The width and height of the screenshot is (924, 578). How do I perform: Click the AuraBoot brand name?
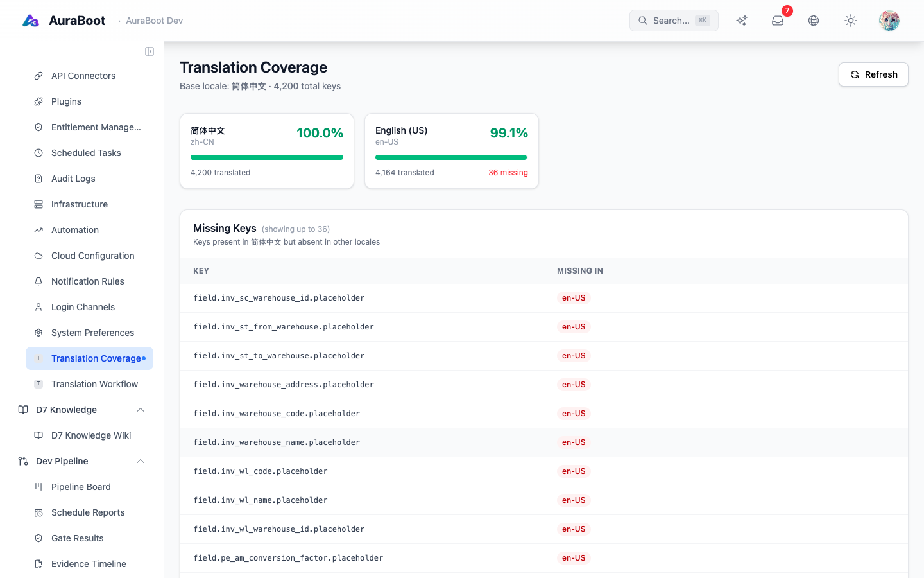[77, 21]
